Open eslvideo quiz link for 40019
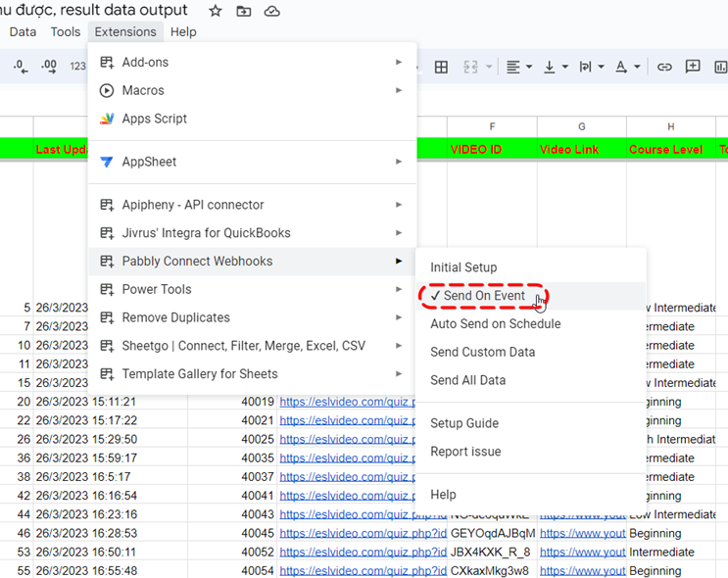This screenshot has height=578, width=728. point(347,402)
